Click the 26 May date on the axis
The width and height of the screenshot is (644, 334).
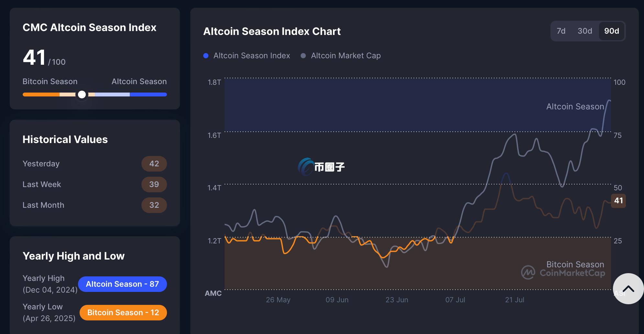pos(278,300)
